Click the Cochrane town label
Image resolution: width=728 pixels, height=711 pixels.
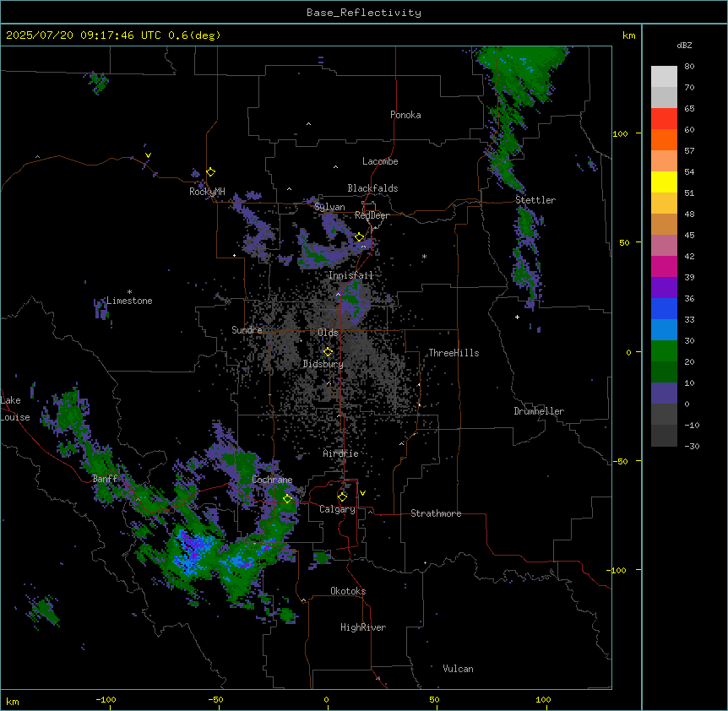point(272,480)
